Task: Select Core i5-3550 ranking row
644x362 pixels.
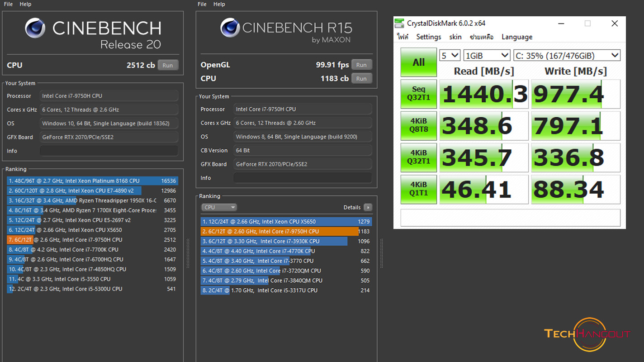Action: (92, 279)
